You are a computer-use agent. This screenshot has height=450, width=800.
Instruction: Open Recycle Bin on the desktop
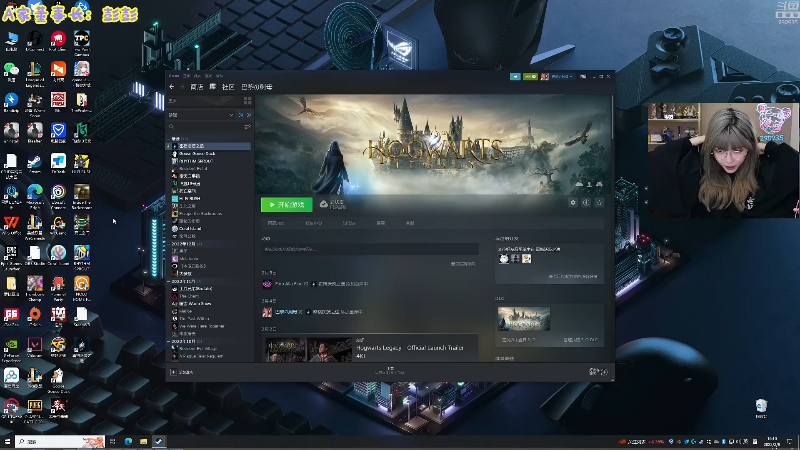761,409
